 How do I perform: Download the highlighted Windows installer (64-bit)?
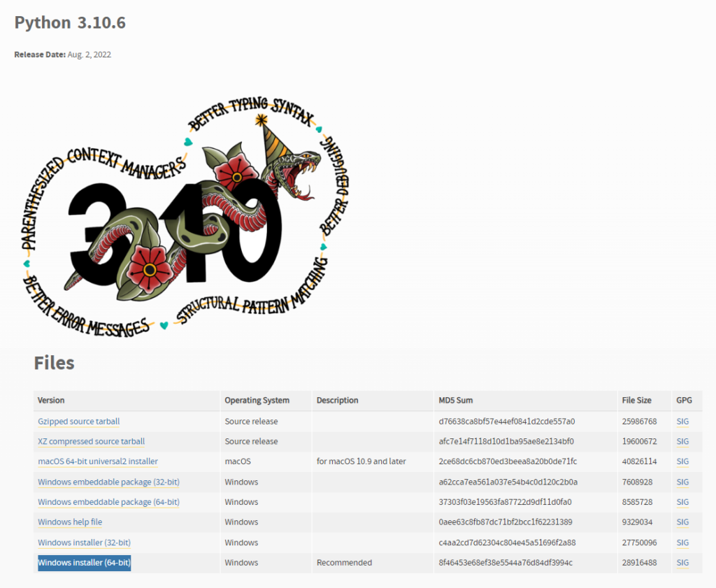pyautogui.click(x=84, y=563)
